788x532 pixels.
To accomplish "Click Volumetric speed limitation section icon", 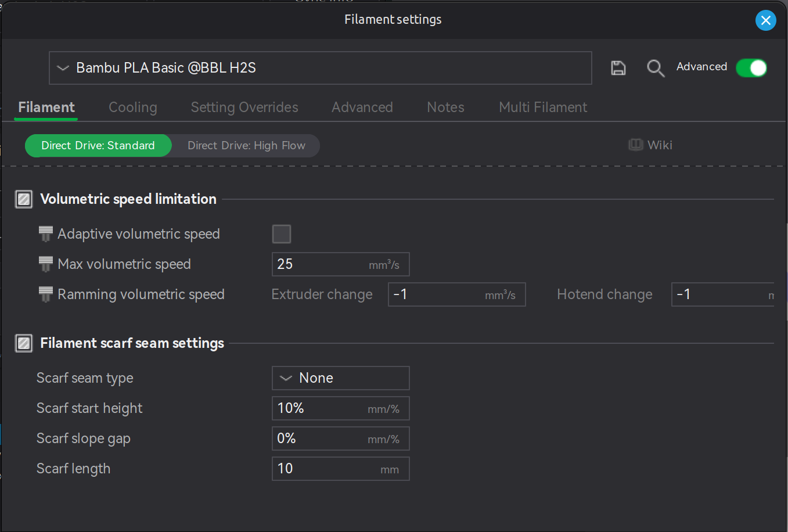I will [x=24, y=199].
